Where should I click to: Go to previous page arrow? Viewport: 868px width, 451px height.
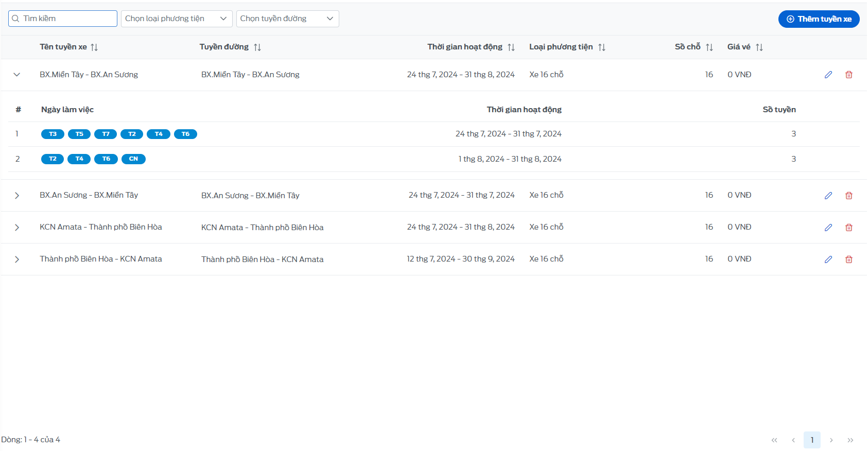pyautogui.click(x=793, y=440)
